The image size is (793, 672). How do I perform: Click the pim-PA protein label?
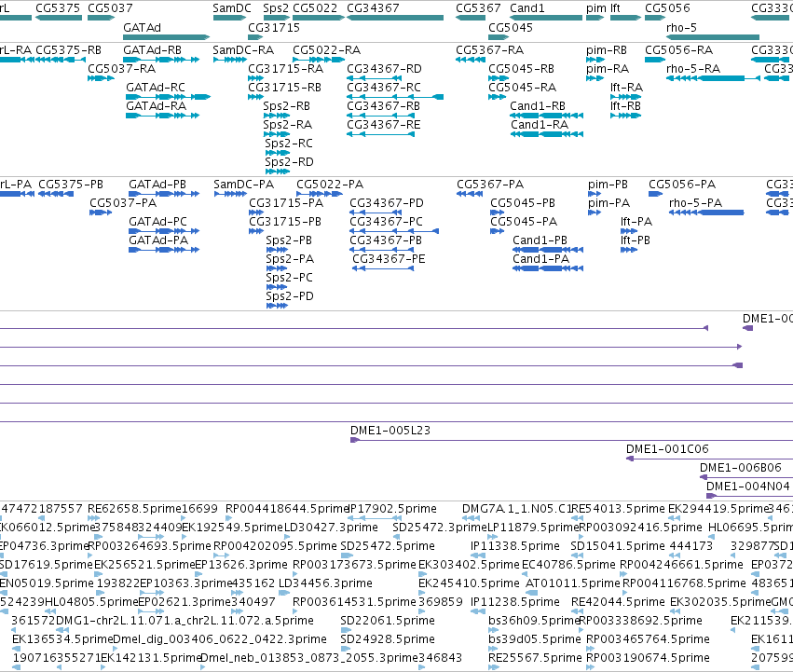point(608,203)
